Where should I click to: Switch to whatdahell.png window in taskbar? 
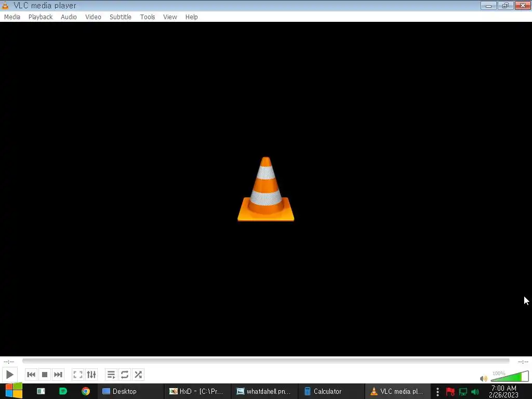click(x=264, y=391)
